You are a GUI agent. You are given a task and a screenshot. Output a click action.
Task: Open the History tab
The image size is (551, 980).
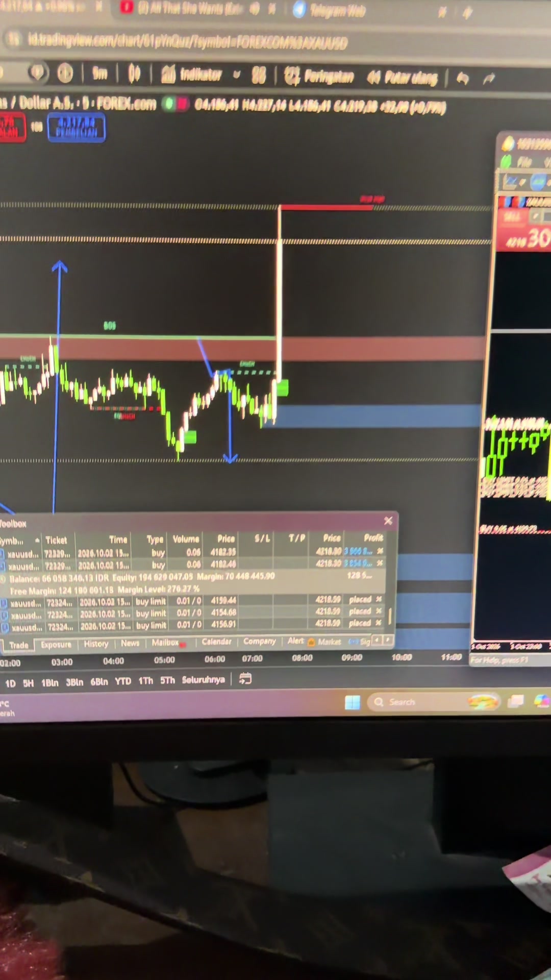pos(96,644)
